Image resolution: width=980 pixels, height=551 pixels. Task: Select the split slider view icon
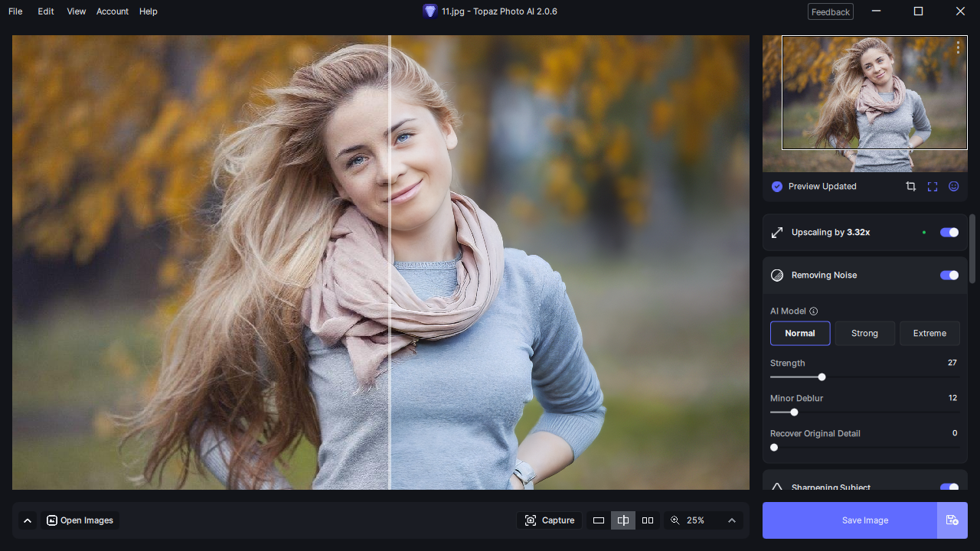(623, 520)
